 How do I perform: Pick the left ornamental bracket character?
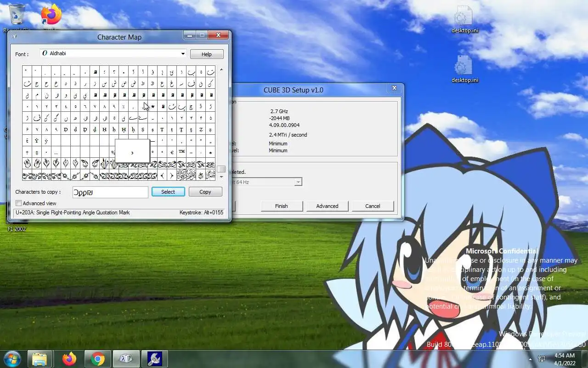tap(162, 176)
